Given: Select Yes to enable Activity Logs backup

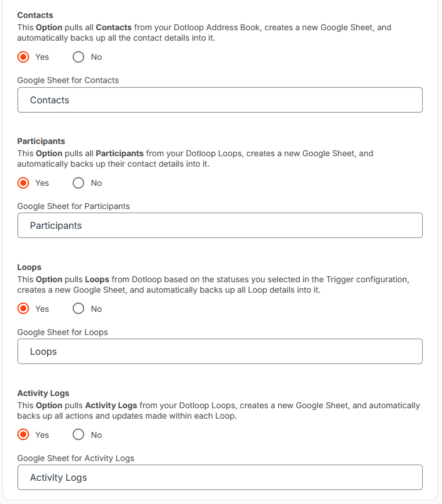Looking at the screenshot, I should coord(23,435).
